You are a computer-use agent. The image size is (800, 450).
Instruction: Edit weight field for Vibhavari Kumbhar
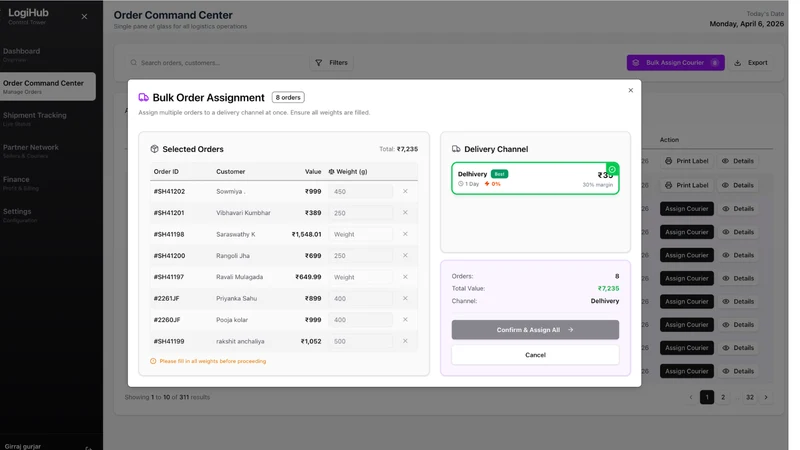click(360, 213)
